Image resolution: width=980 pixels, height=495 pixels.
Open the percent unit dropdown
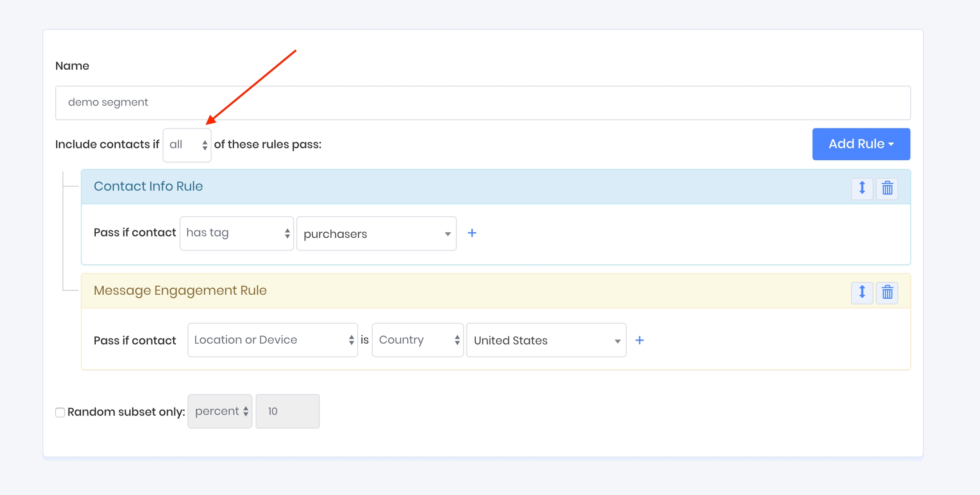click(220, 411)
